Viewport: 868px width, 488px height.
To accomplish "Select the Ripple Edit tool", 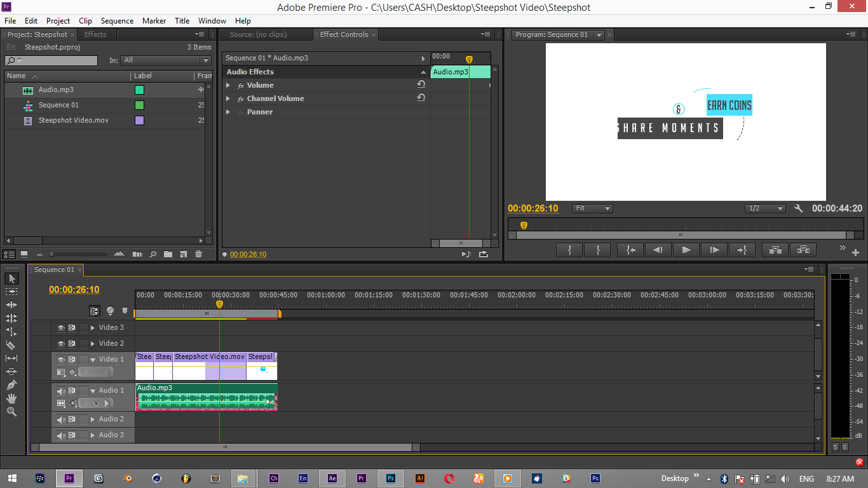I will (11, 305).
